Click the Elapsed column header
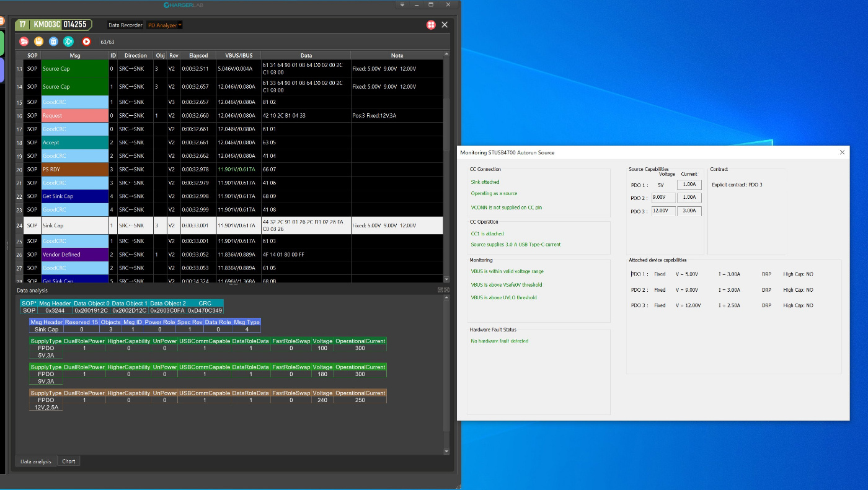 click(x=198, y=55)
